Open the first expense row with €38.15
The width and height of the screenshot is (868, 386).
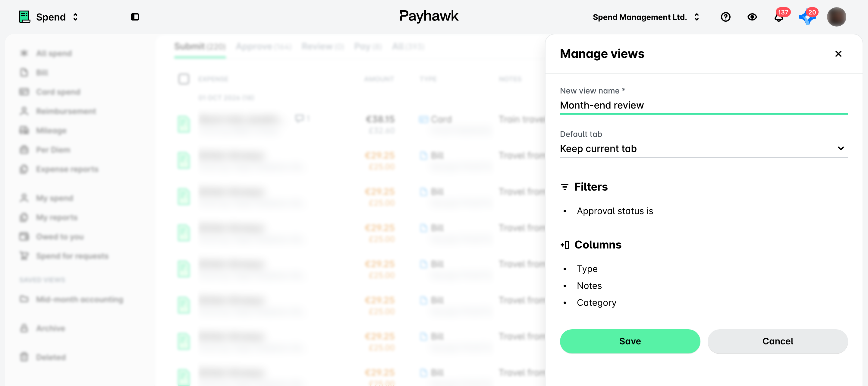360,125
